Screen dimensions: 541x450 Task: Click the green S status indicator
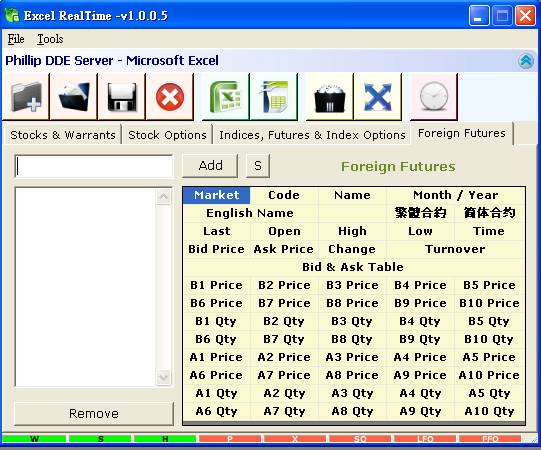(x=100, y=439)
